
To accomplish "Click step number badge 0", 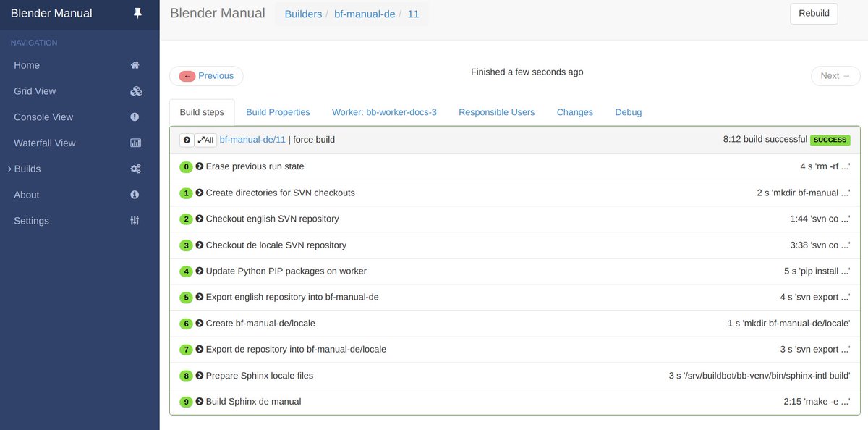I will pyautogui.click(x=186, y=167).
